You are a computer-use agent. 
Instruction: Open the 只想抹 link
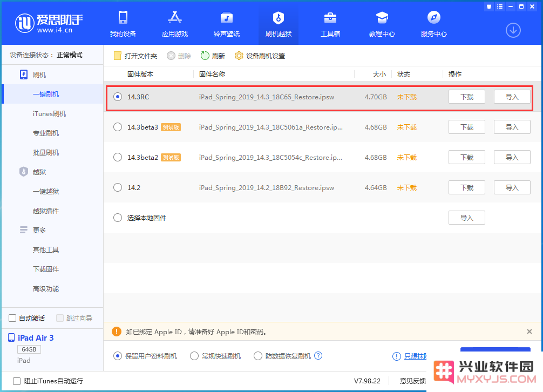[x=415, y=356]
